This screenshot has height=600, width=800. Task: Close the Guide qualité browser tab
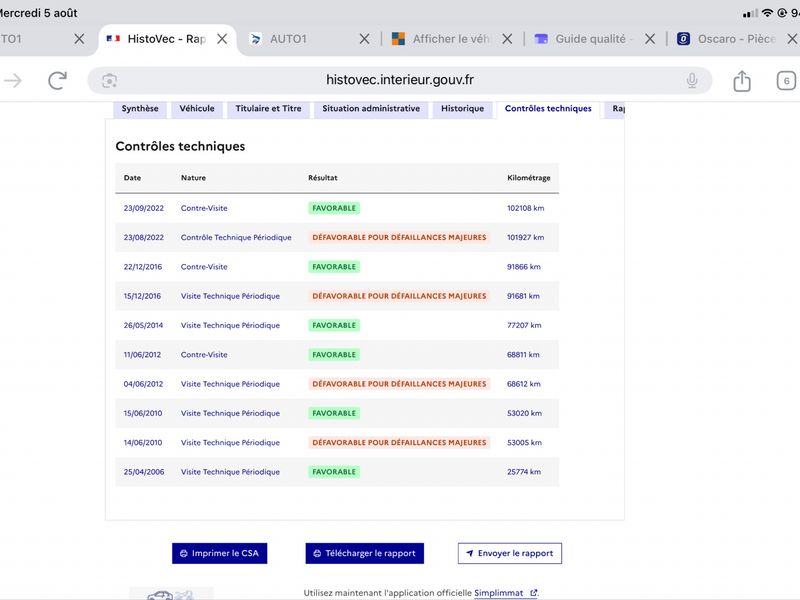(649, 39)
